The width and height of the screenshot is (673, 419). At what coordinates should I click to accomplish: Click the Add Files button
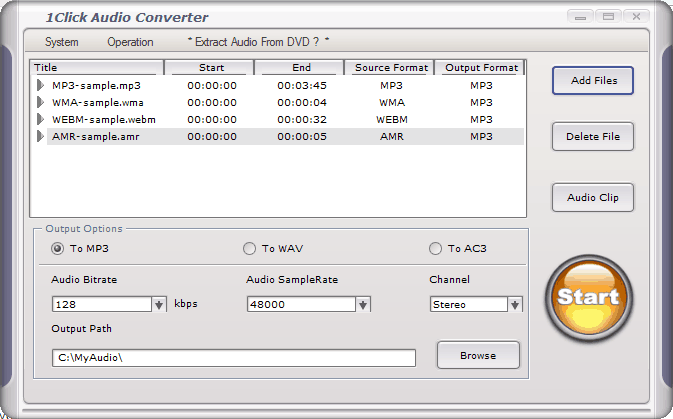tap(593, 80)
